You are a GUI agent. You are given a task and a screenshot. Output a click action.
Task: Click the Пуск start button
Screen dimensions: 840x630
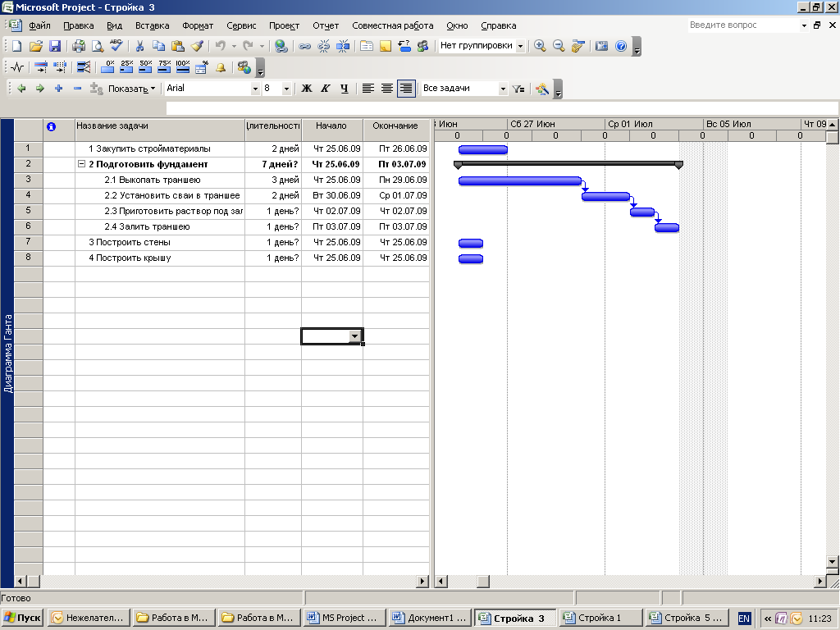22,618
